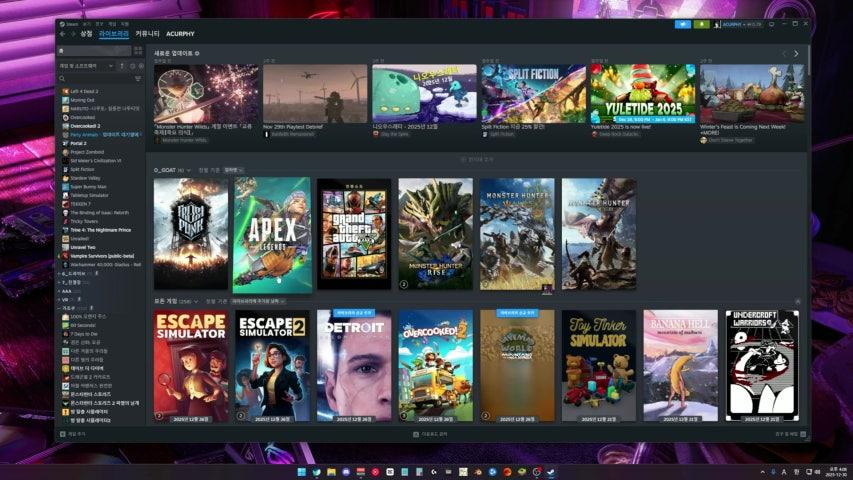Focus the library game search field

tap(95, 79)
